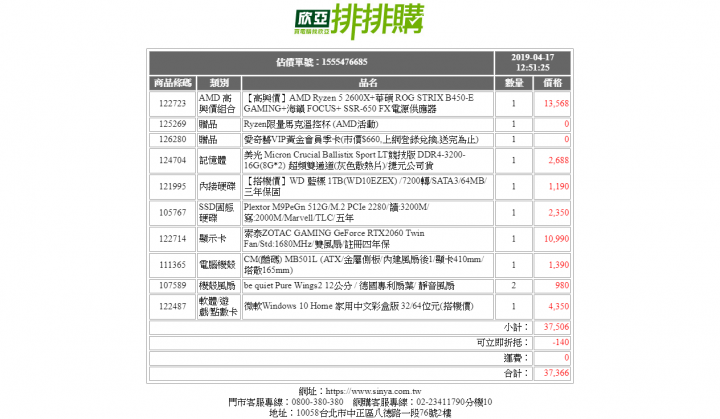Image resolution: width=720 pixels, height=419 pixels.
Task: Click quantity 2 for be quiet fans
Action: (514, 286)
